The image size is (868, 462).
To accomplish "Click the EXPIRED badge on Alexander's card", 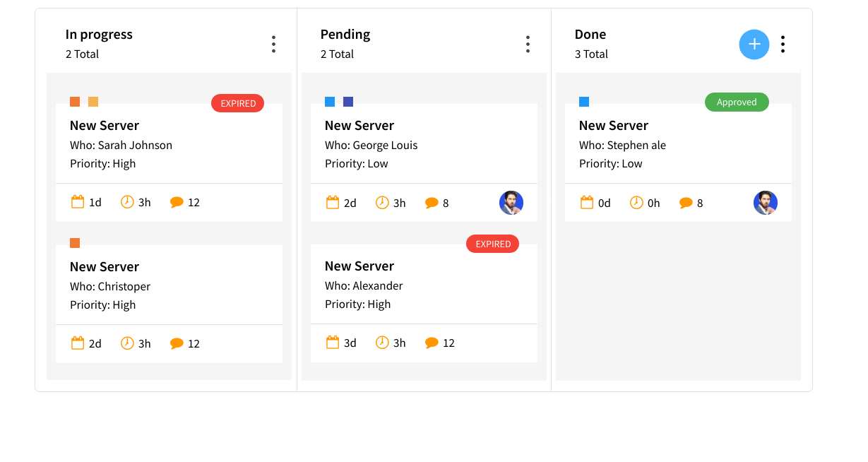I will coord(492,244).
